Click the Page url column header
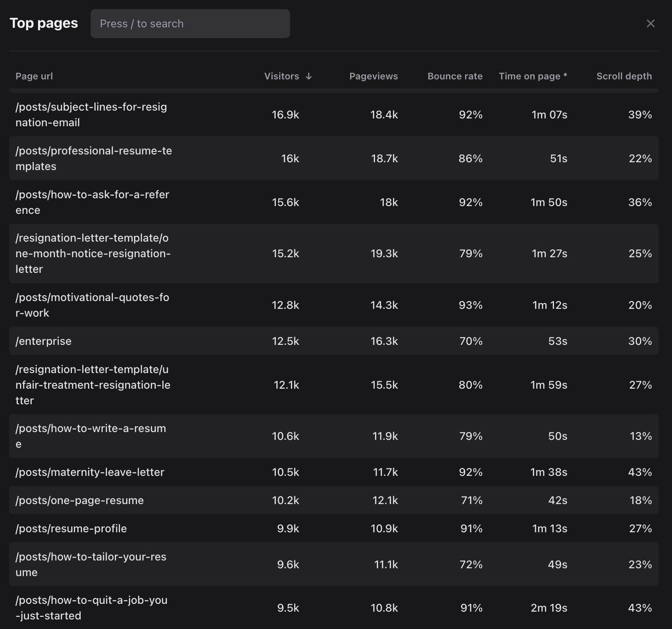Viewport: 672px width, 629px height. tap(34, 76)
